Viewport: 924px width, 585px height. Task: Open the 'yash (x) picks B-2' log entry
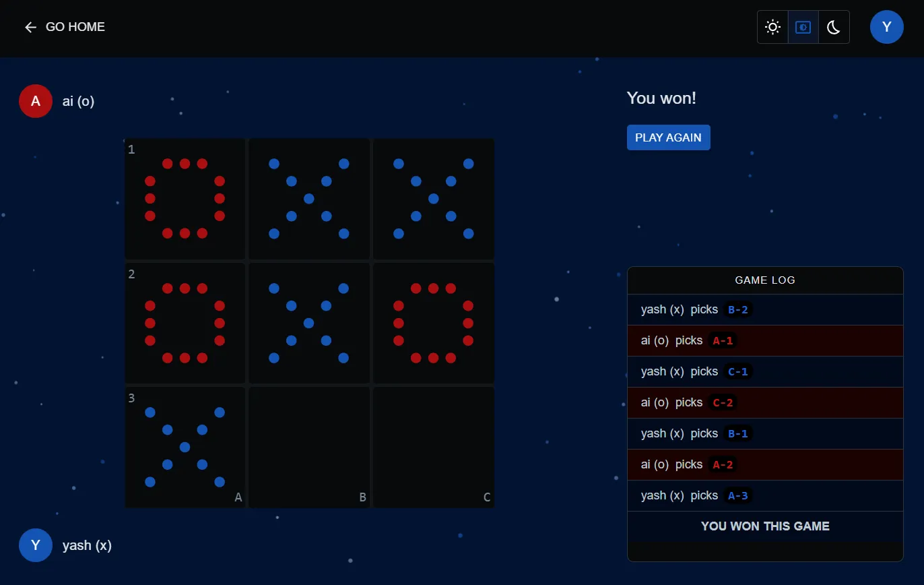pyautogui.click(x=764, y=309)
